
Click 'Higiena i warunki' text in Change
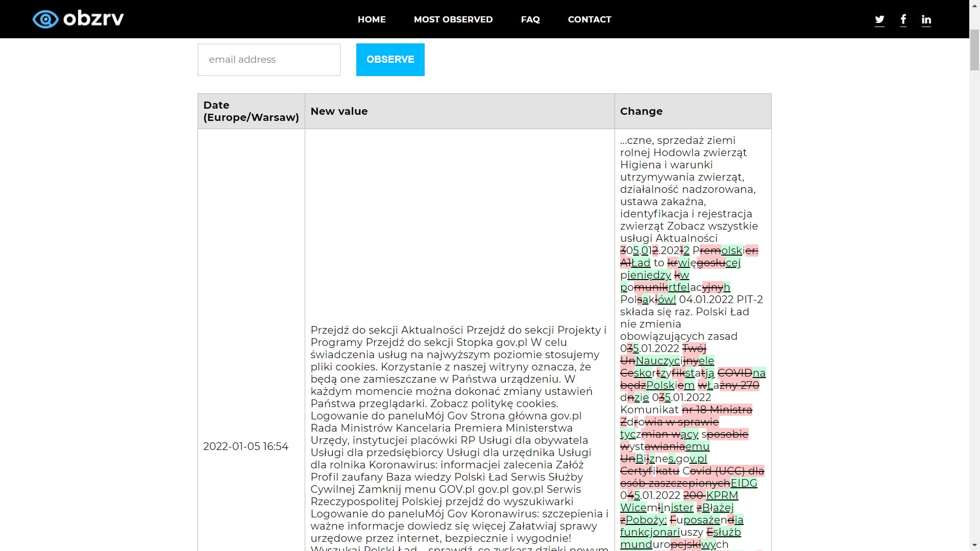pos(666,165)
